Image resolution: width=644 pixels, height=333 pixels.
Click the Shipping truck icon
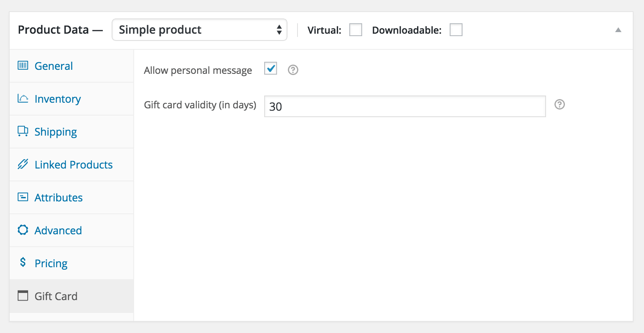[23, 131]
